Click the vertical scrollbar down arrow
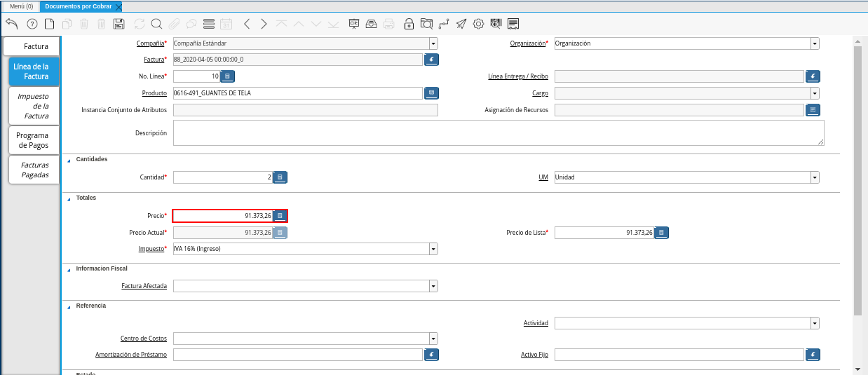This screenshot has width=868, height=375. (858, 369)
